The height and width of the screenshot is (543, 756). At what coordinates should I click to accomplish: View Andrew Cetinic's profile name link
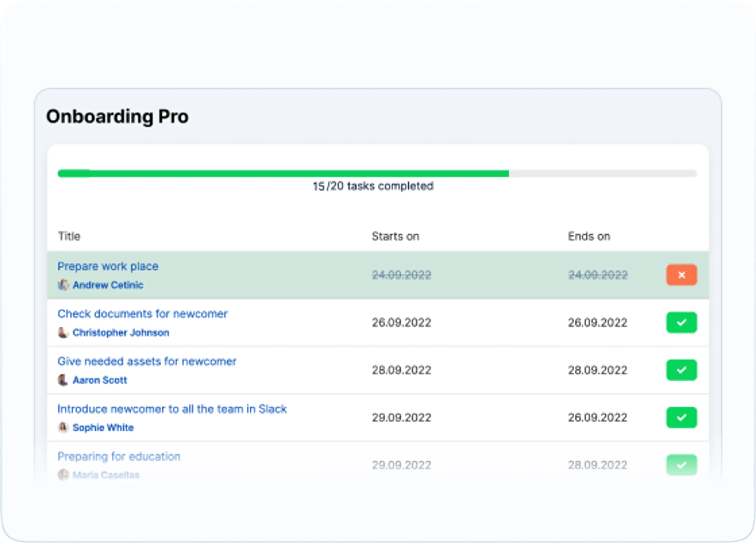point(108,285)
